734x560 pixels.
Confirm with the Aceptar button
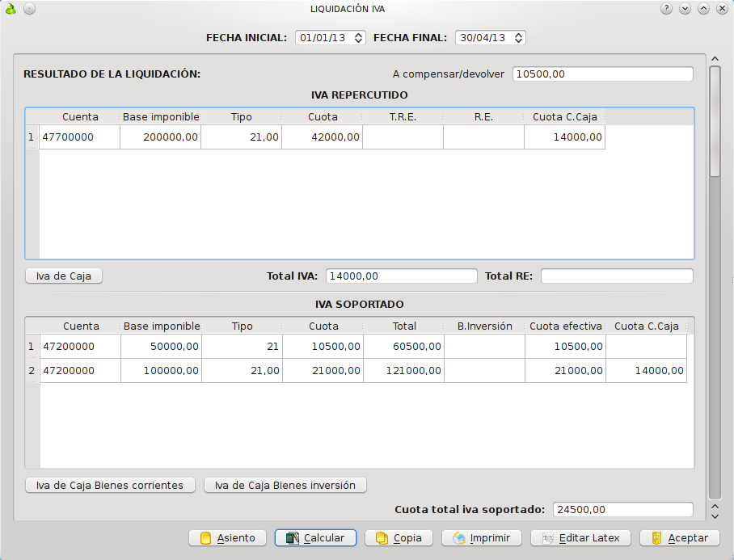coord(680,538)
